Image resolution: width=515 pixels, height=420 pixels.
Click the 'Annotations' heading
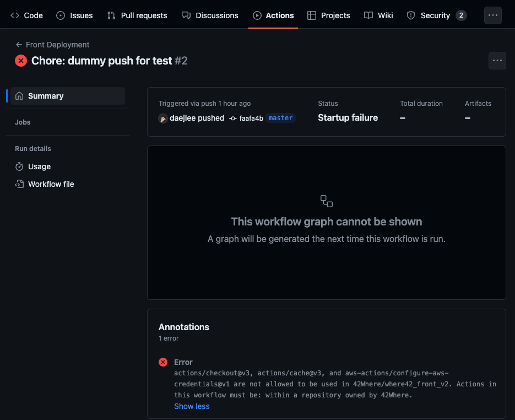point(184,327)
